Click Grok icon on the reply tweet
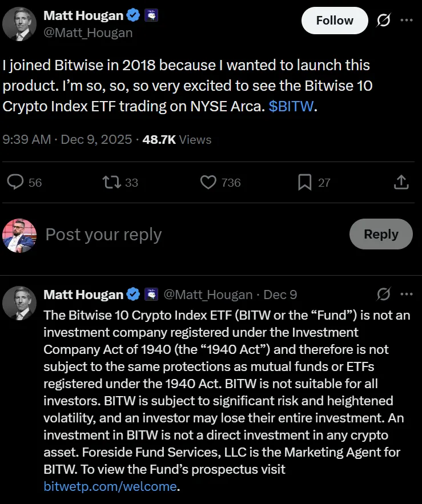Screen dimensions: 422x504 [x=384, y=295]
